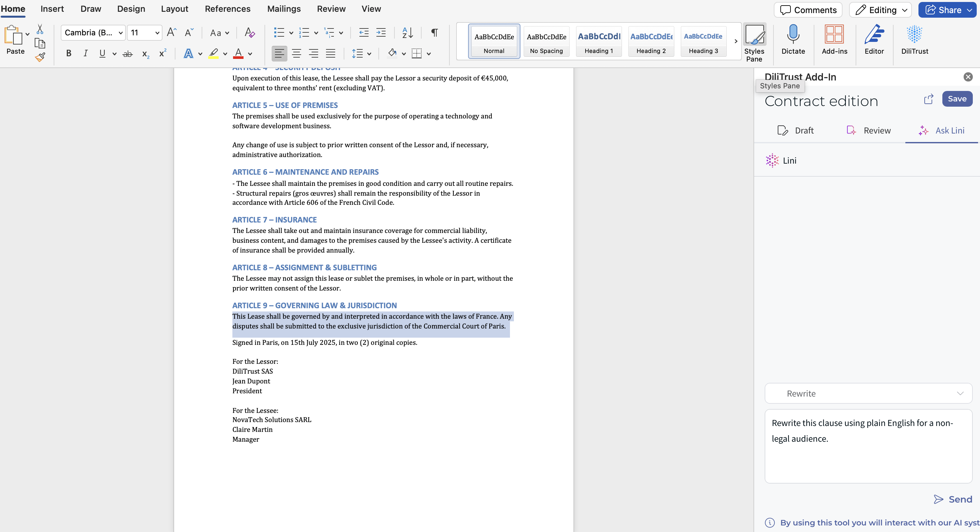The height and width of the screenshot is (532, 980).
Task: Open the Editor proofing tool
Action: pos(874,40)
